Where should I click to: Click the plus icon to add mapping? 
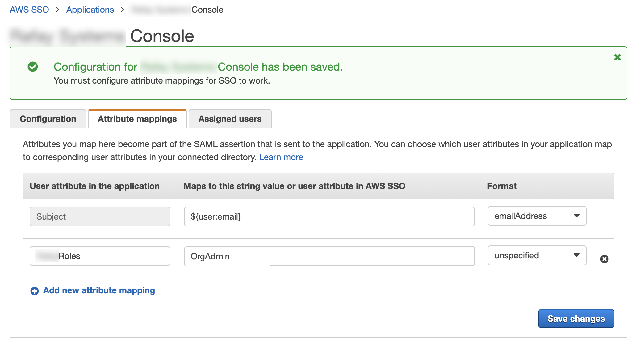click(x=35, y=291)
